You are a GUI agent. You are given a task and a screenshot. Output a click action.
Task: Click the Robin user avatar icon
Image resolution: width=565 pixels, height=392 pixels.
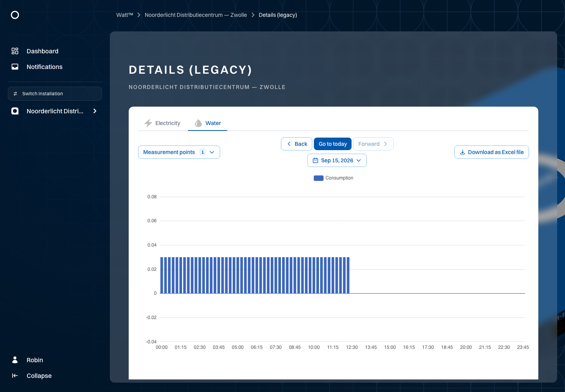tap(15, 360)
